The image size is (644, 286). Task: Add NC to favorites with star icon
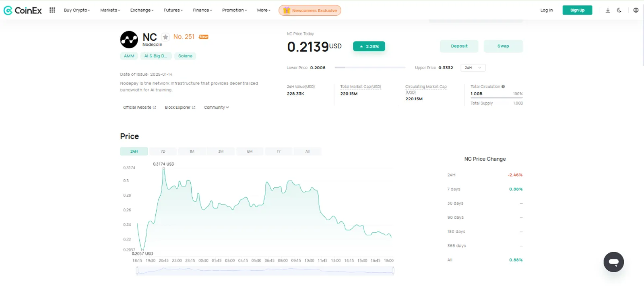click(165, 37)
